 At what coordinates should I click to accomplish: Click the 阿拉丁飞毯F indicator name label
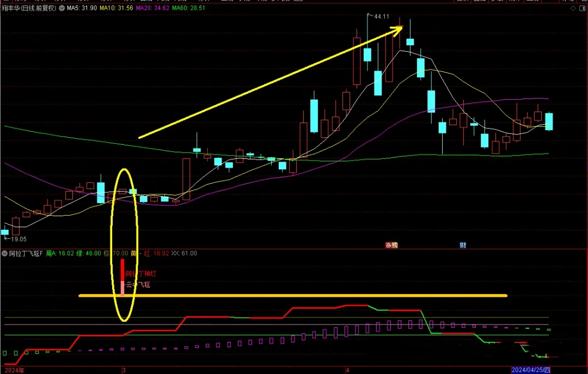pyautogui.click(x=26, y=253)
